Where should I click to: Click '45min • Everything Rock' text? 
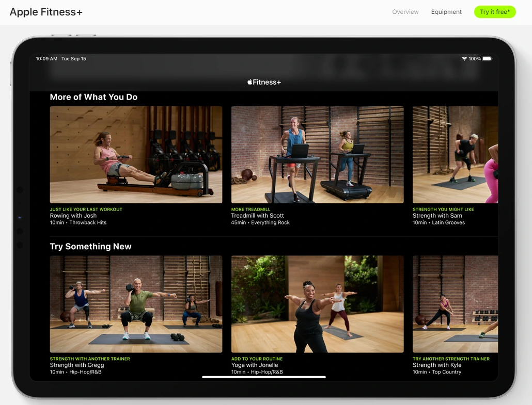click(x=260, y=223)
